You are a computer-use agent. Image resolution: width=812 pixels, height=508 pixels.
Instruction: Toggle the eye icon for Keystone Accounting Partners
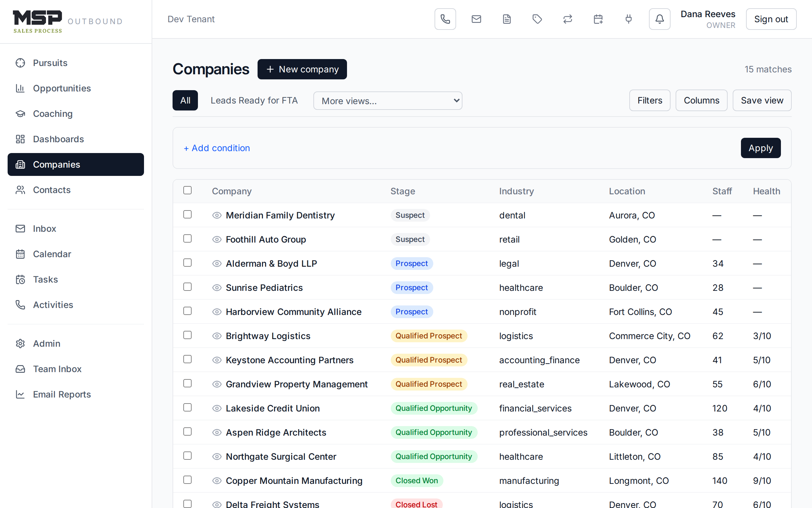click(x=217, y=360)
